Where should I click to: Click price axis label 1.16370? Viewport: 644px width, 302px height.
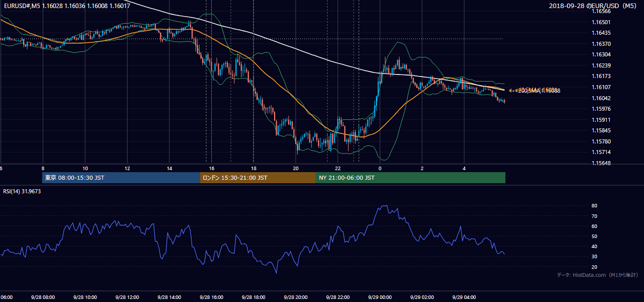coord(601,44)
